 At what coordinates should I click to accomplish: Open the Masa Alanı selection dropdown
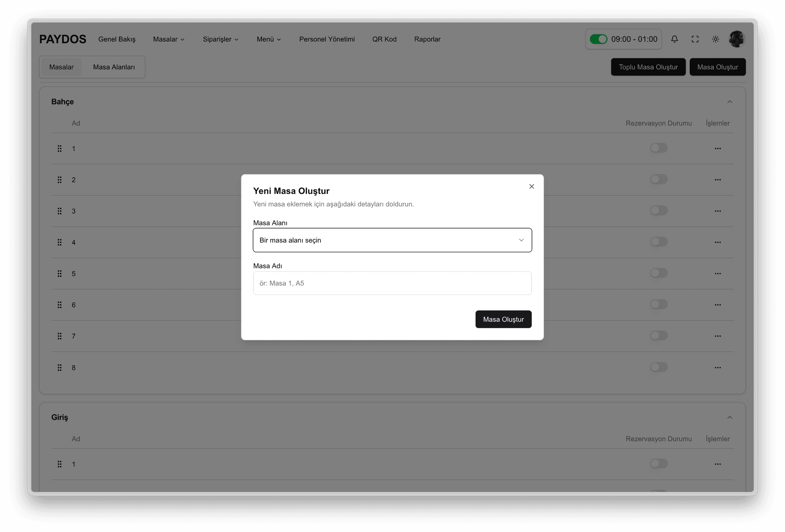click(x=392, y=240)
